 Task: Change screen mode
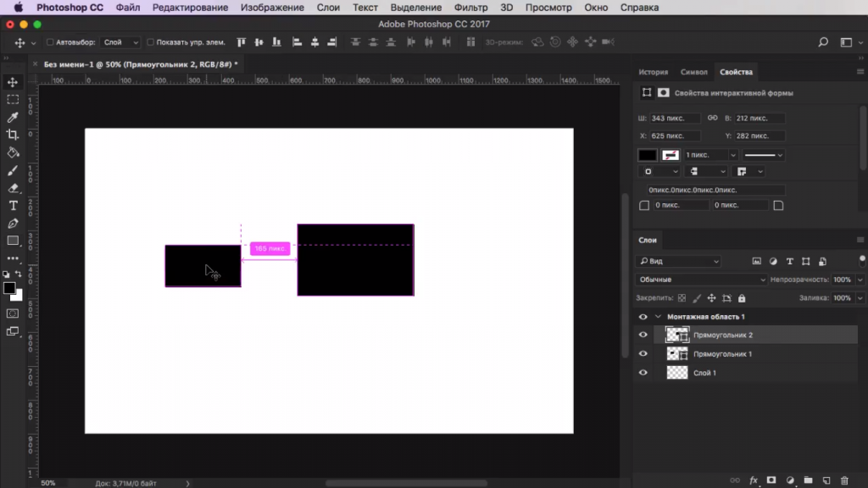[x=13, y=331]
